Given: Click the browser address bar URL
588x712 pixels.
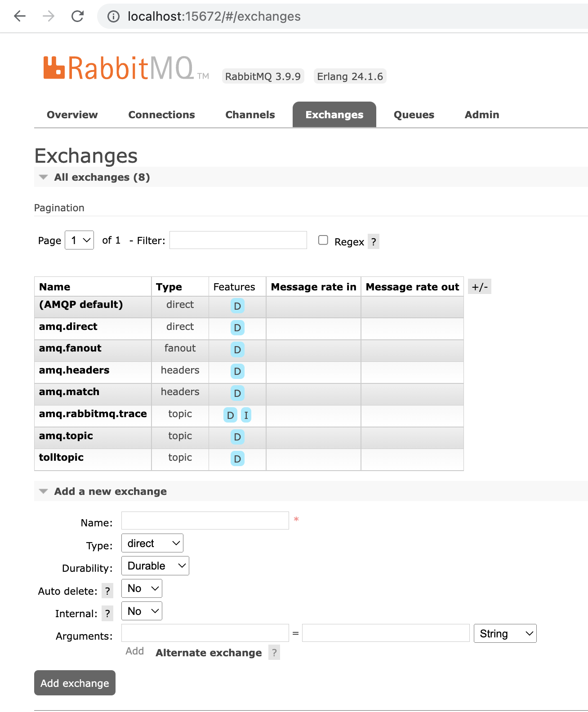Looking at the screenshot, I should 214,17.
